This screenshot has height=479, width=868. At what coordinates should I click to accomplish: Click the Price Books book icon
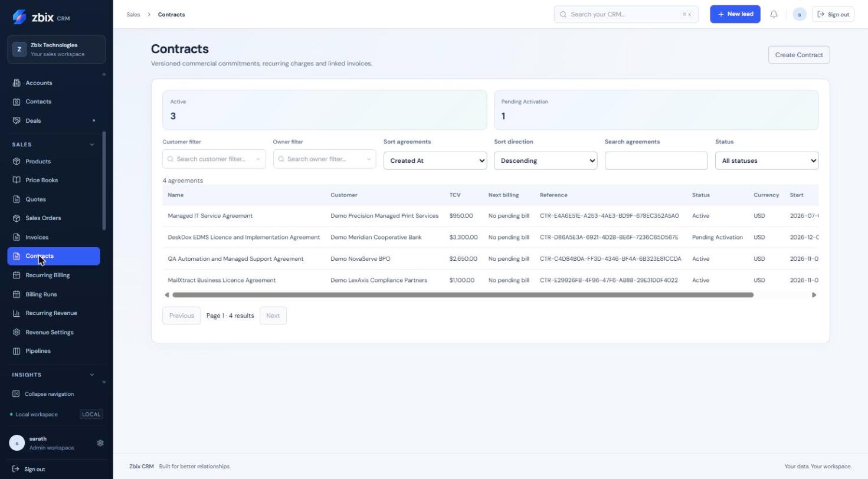(17, 180)
